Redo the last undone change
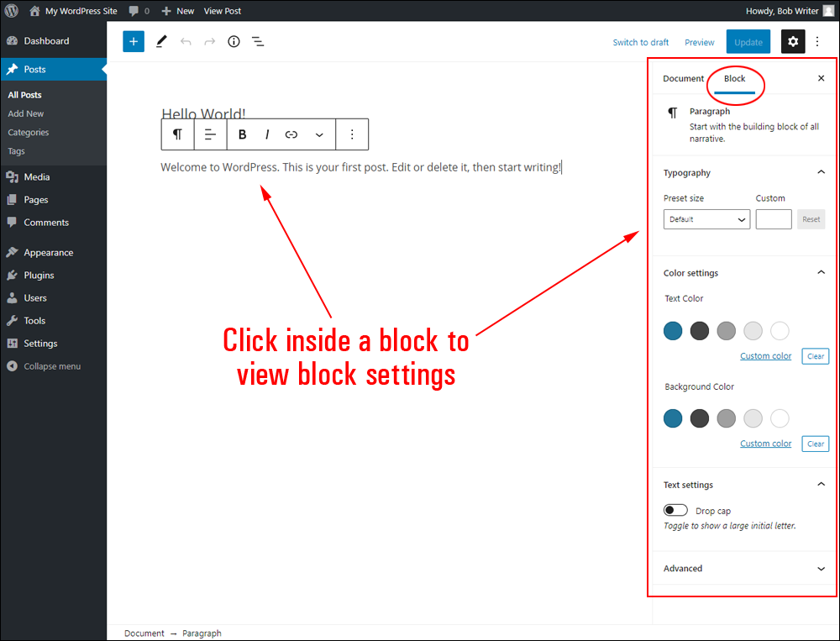 pyautogui.click(x=209, y=42)
